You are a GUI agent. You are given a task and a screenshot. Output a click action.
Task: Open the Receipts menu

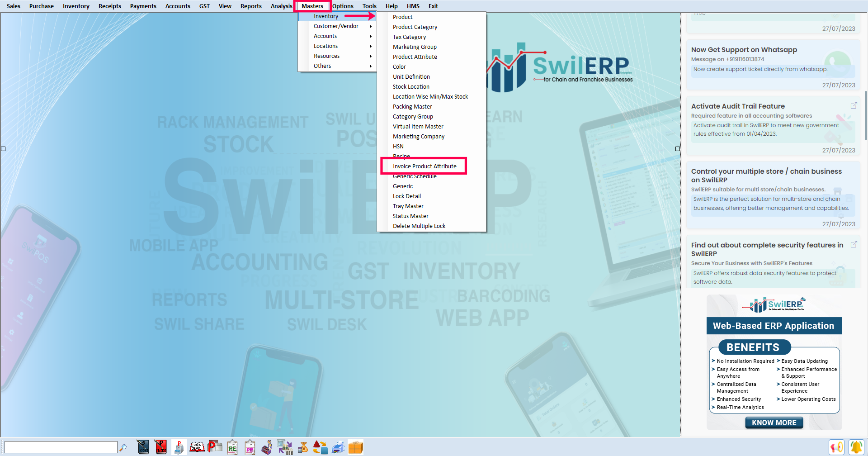pos(110,6)
